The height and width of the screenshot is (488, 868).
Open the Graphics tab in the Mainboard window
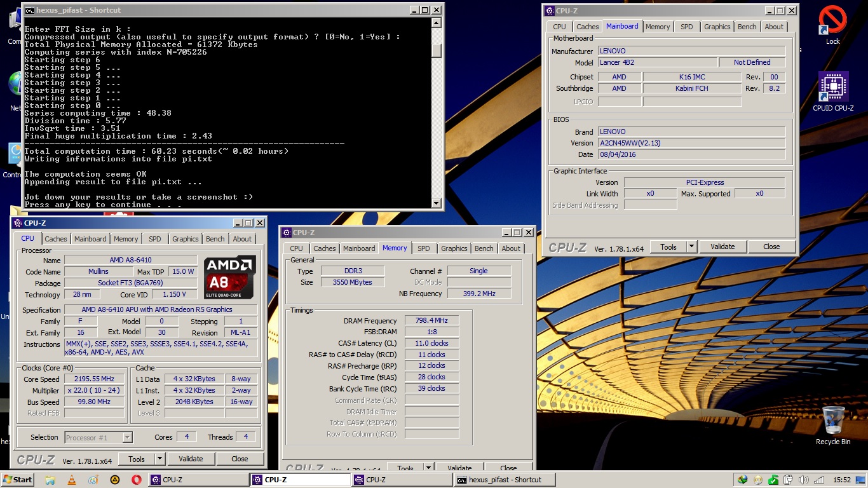click(x=717, y=27)
